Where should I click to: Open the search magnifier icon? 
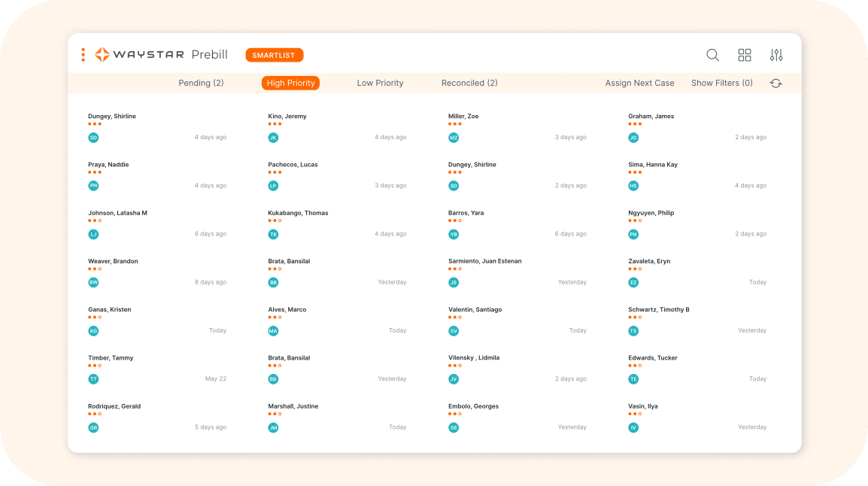click(712, 55)
